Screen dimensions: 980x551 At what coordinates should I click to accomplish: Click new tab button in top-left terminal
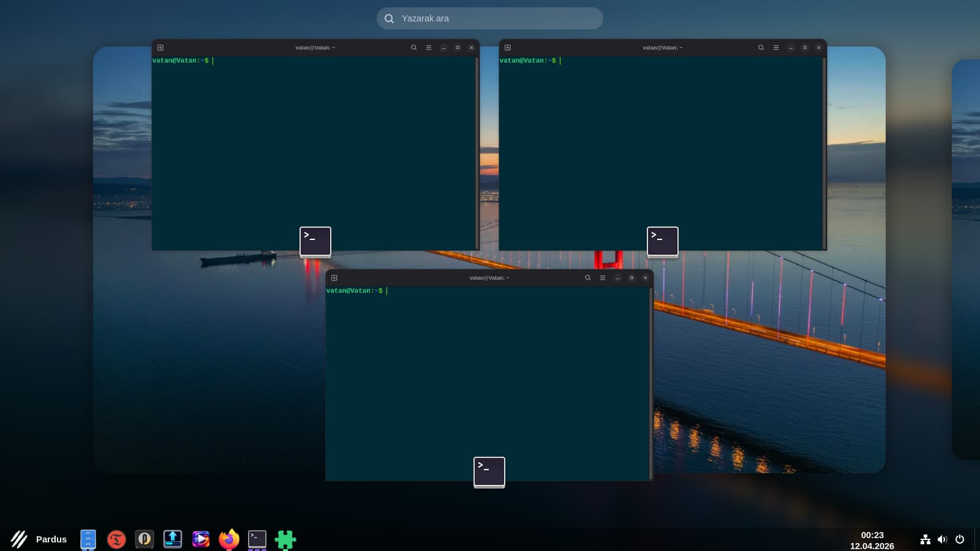(x=160, y=48)
